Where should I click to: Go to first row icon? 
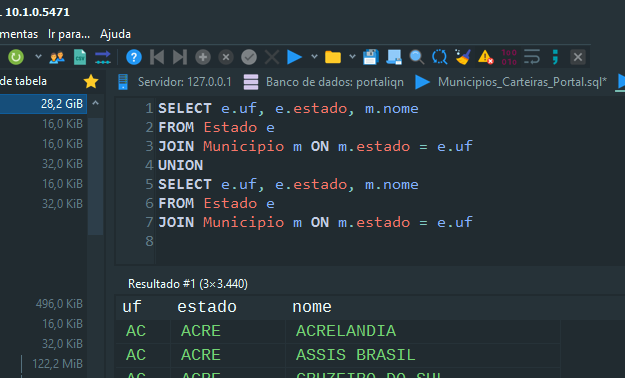(157, 57)
